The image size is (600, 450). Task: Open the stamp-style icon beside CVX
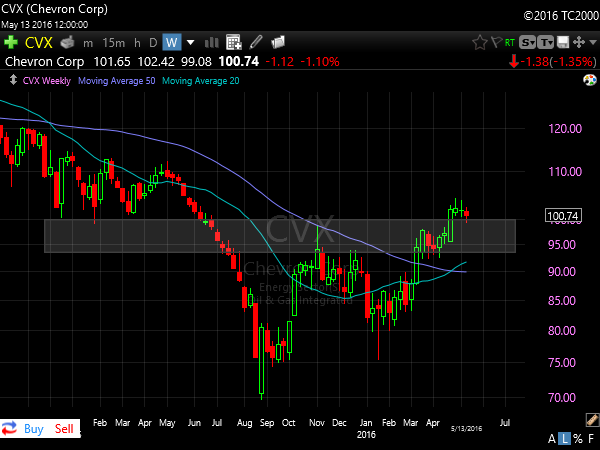click(x=67, y=42)
